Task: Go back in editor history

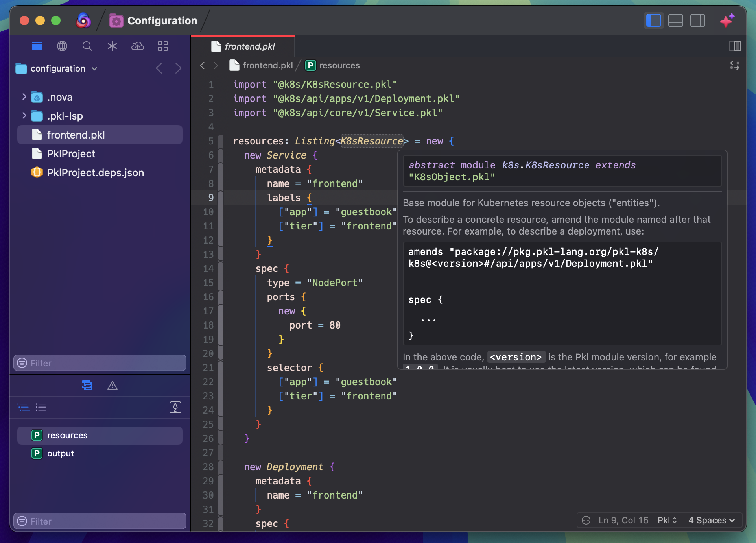Action: point(203,65)
